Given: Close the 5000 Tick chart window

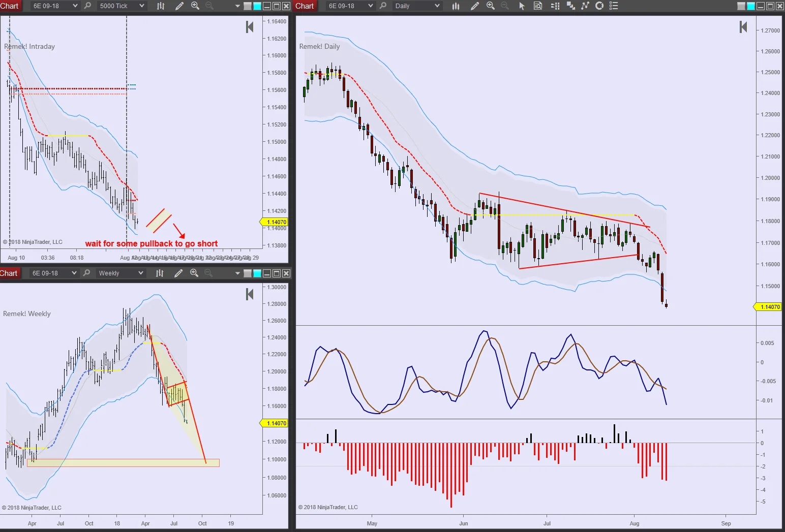Looking at the screenshot, I should tap(286, 6).
